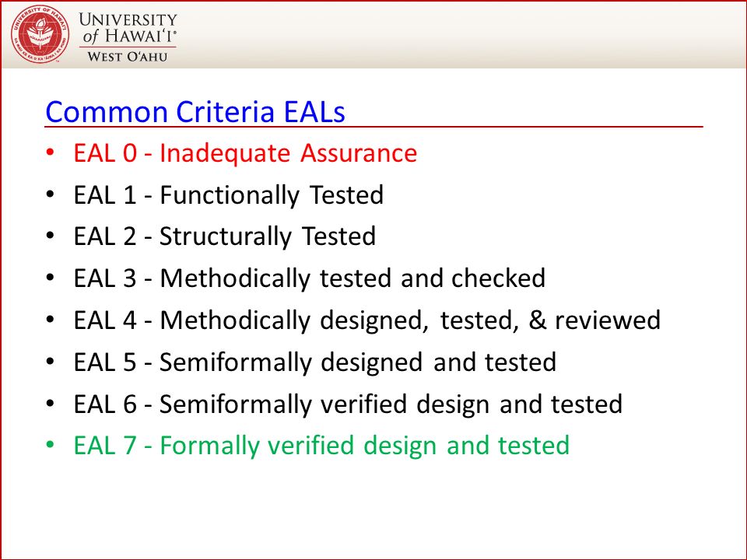Click the bullet beside EAL 2

pos(51,236)
